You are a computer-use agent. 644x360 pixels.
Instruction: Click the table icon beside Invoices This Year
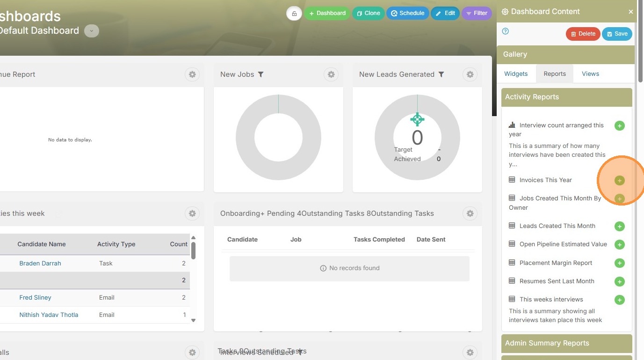pos(512,180)
